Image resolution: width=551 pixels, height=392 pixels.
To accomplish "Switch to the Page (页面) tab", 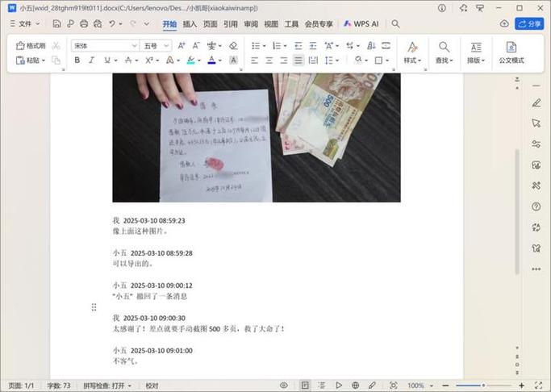I will 210,24.
